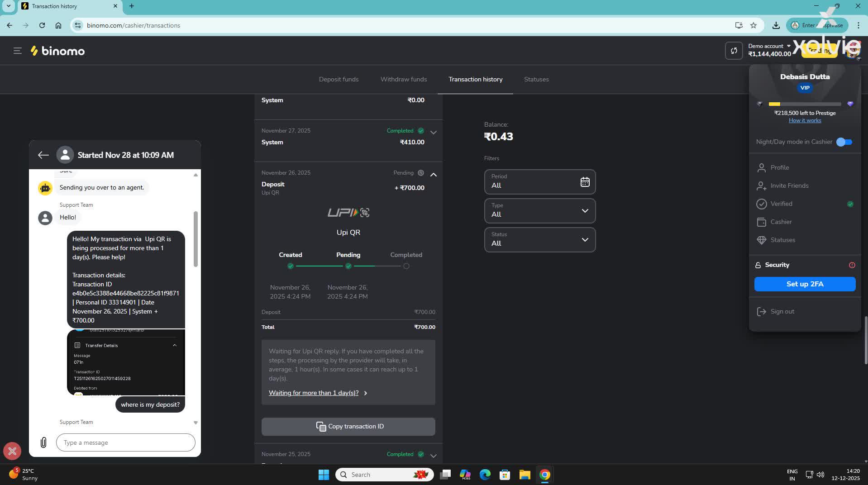Viewport: 868px width, 485px height.
Task: Open the Type filter dropdown
Action: click(584, 211)
